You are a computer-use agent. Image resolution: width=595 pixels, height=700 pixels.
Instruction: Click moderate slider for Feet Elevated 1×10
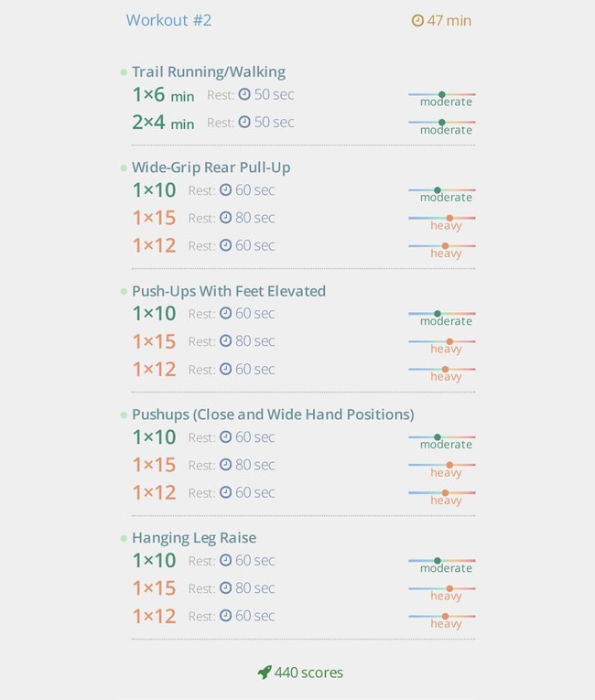point(442,318)
